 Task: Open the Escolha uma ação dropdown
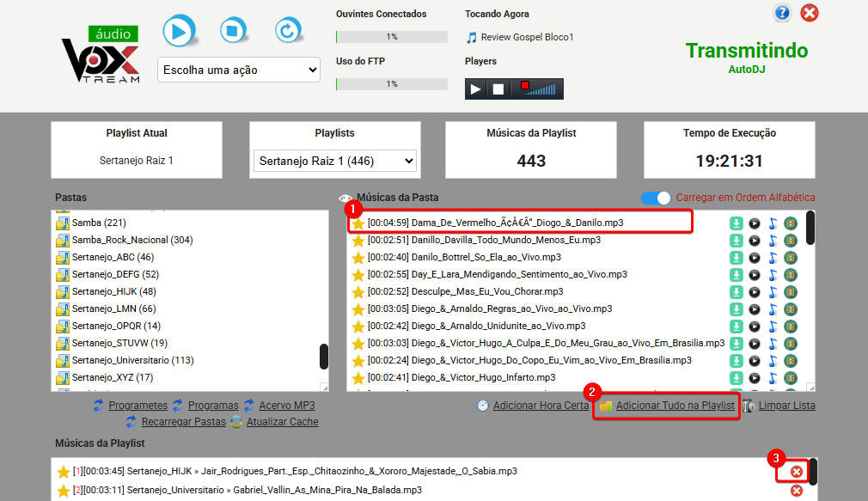pos(238,70)
